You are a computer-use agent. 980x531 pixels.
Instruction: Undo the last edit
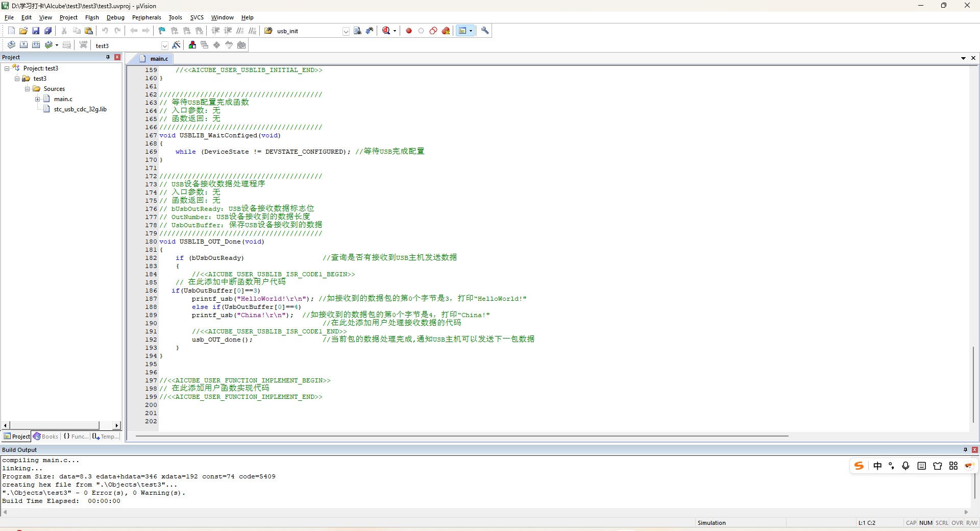point(105,31)
